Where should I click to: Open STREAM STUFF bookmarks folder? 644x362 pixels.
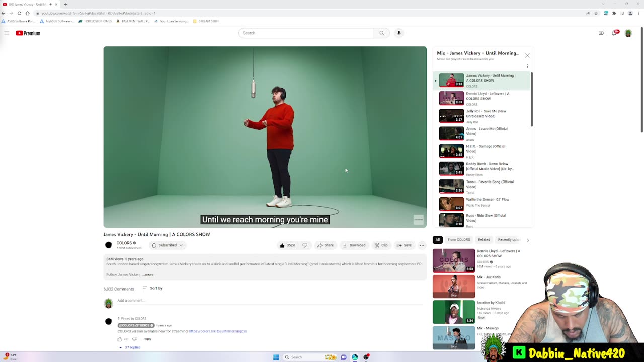point(206,21)
